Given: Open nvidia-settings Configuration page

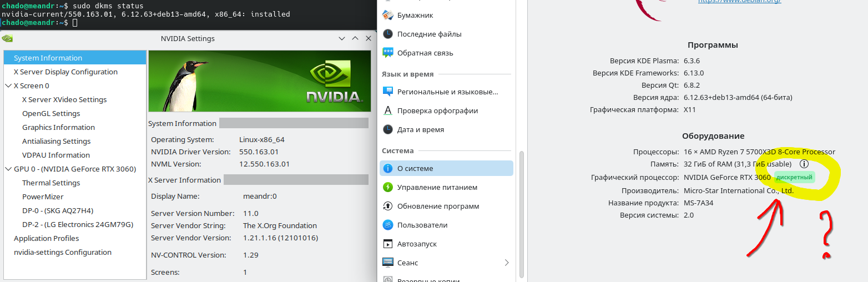Looking at the screenshot, I should [x=63, y=252].
